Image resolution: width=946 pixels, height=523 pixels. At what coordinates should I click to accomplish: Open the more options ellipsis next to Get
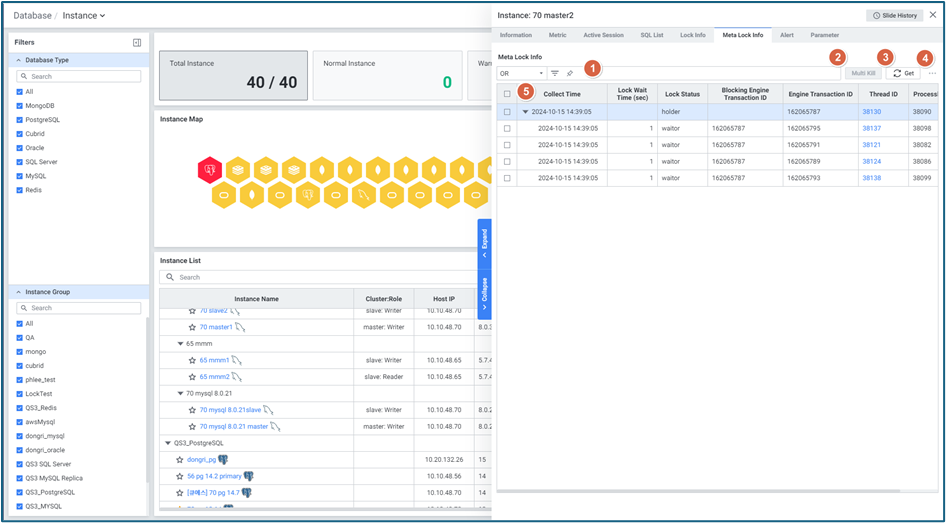pos(932,73)
